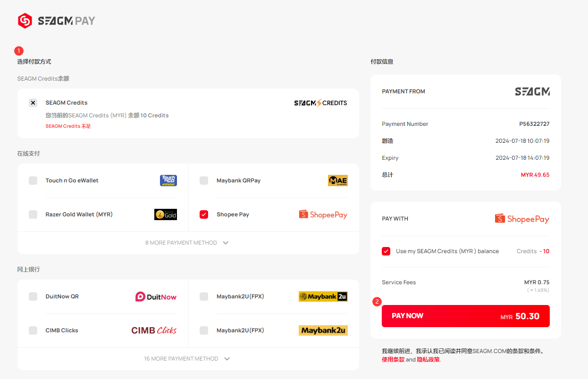Click the SEAGM Credits 不足 warning
588x379 pixels.
68,126
